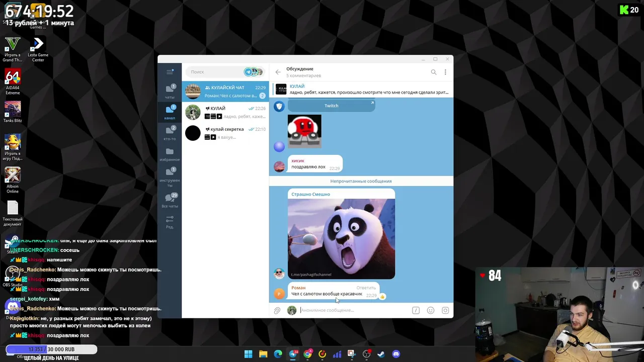Open the Twitch link button
This screenshot has height=362, width=644.
(x=332, y=106)
